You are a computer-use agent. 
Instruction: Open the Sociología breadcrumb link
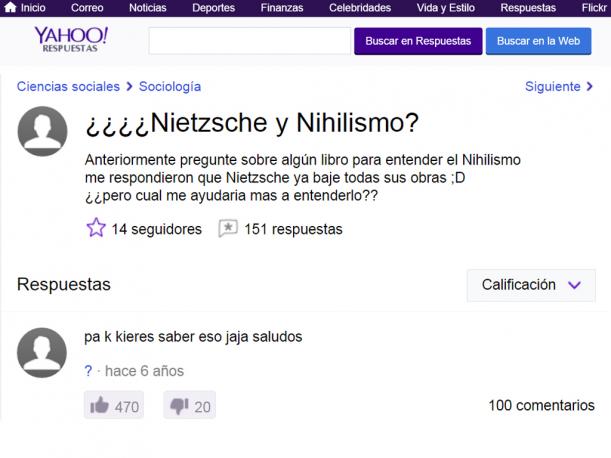pyautogui.click(x=170, y=86)
